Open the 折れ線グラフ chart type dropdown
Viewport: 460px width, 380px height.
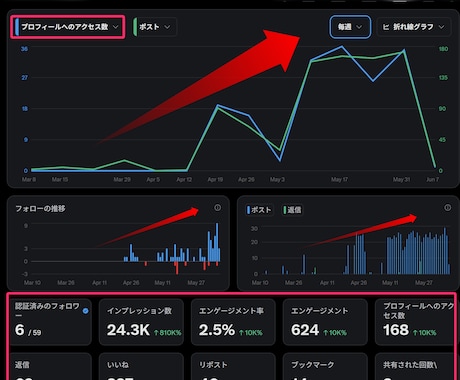tap(414, 27)
